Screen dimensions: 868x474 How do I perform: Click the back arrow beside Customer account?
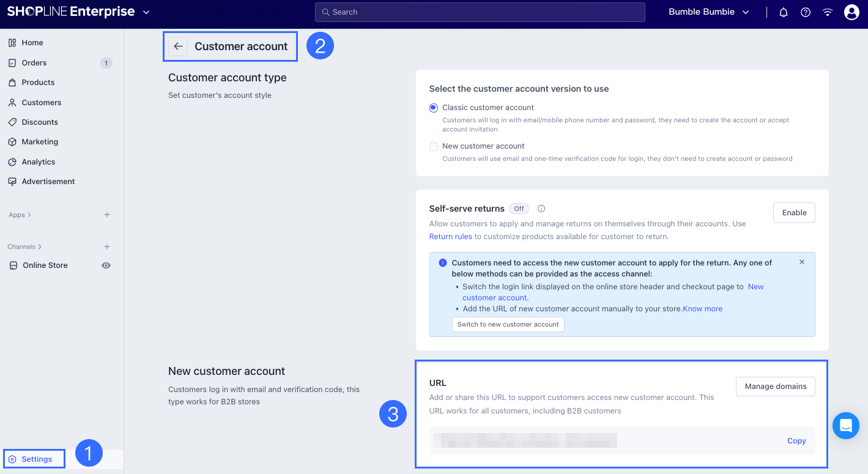[x=178, y=46]
